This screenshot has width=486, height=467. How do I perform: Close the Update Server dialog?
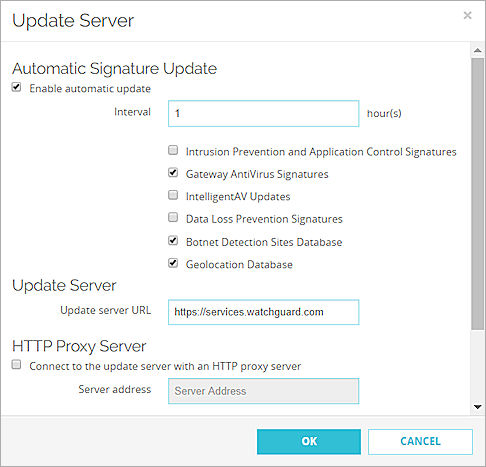coord(467,15)
